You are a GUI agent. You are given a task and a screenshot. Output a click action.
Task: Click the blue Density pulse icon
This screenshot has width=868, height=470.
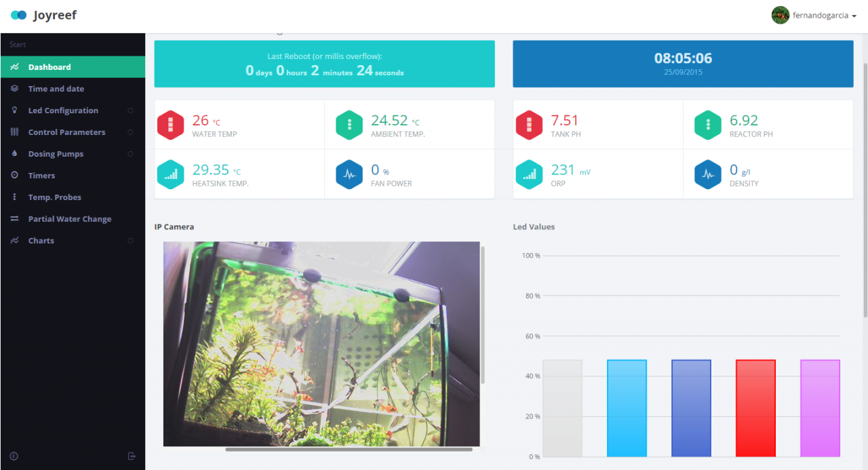click(x=708, y=174)
